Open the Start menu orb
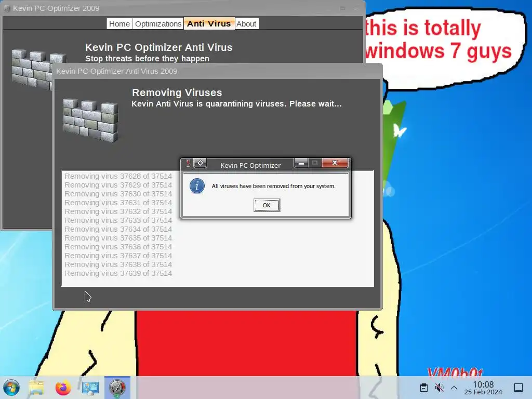This screenshot has width=532, height=399. 11,388
